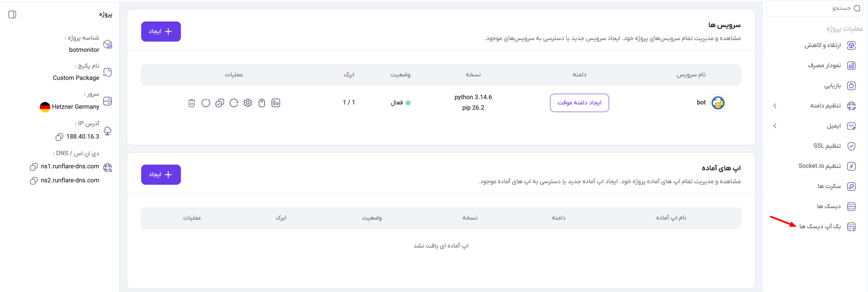Screen dimensions: 868x292
Task: Collapse the project info side panel
Action: point(12,14)
